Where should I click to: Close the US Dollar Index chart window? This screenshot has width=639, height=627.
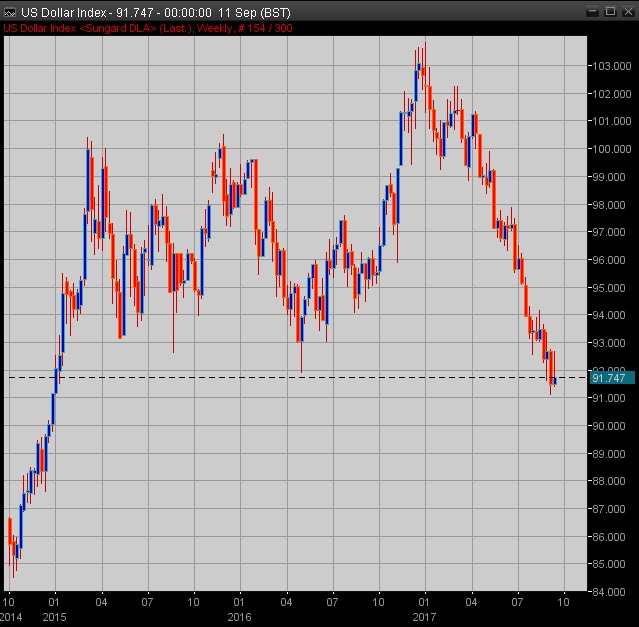tap(626, 9)
